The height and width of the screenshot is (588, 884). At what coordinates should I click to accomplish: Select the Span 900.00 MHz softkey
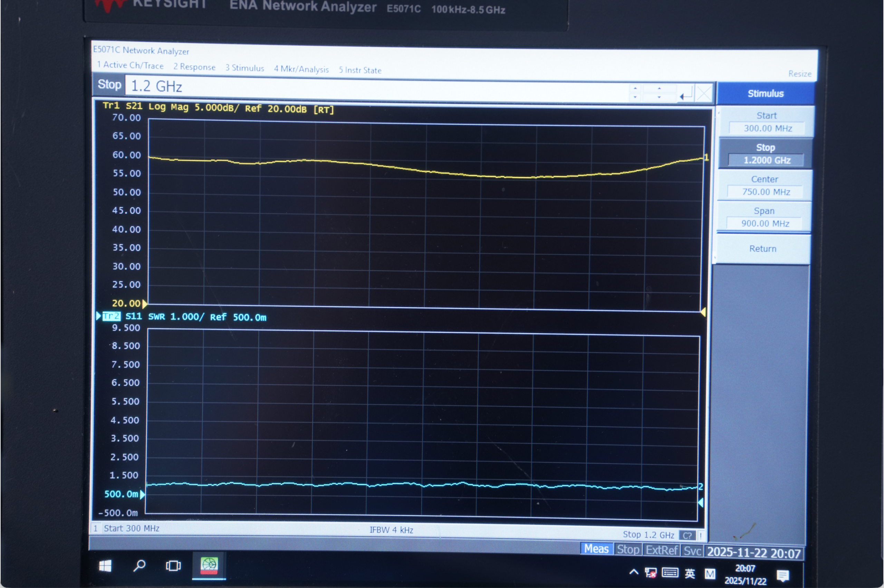pyautogui.click(x=764, y=217)
